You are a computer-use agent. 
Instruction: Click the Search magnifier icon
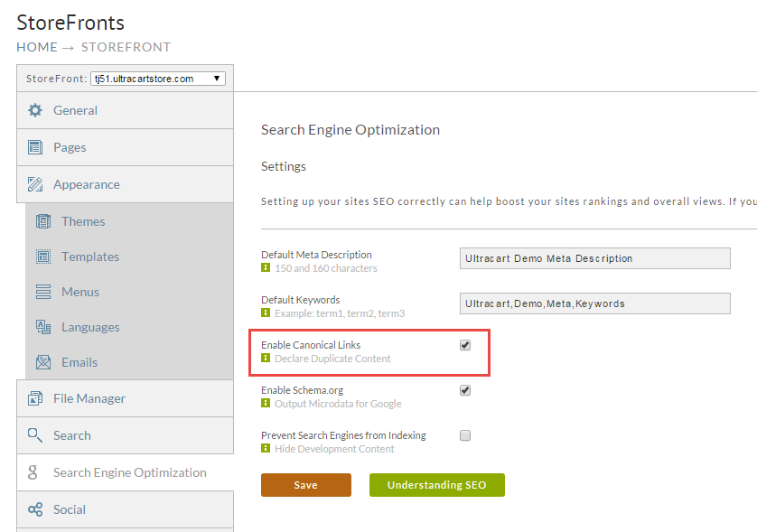pos(34,435)
